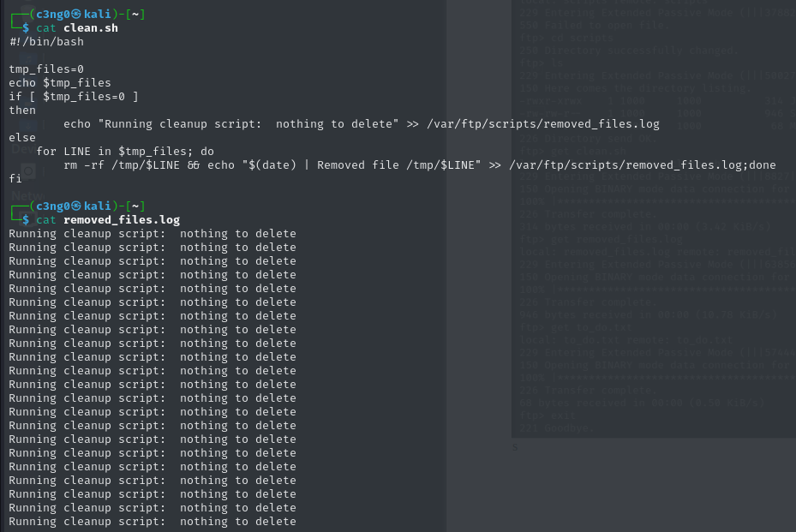This screenshot has height=532, width=796.
Task: Click the closing "fi" keyword
Action: [15, 179]
